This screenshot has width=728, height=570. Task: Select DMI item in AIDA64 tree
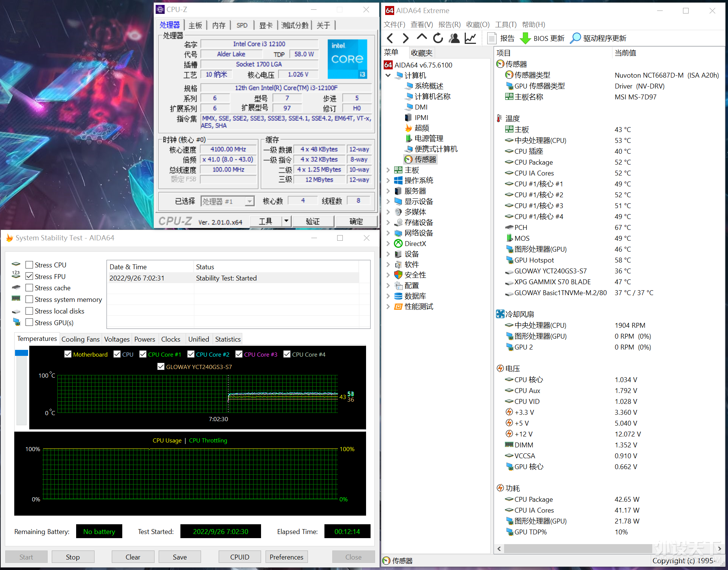click(416, 107)
